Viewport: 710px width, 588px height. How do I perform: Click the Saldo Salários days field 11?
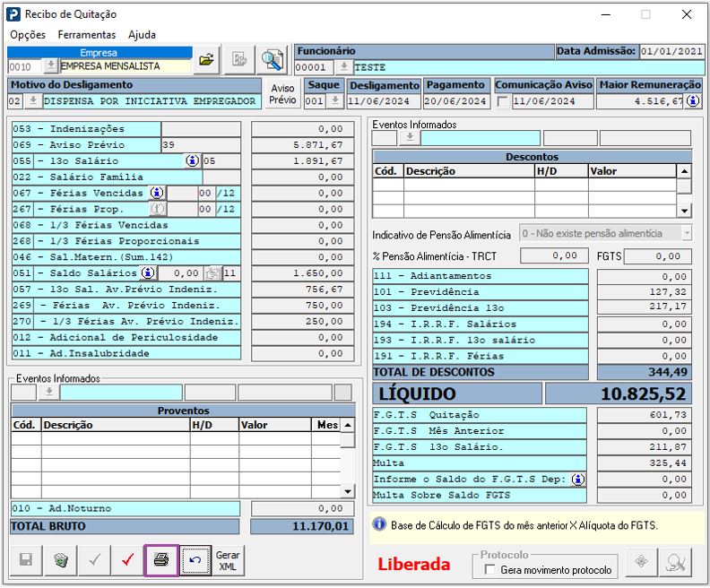[231, 273]
